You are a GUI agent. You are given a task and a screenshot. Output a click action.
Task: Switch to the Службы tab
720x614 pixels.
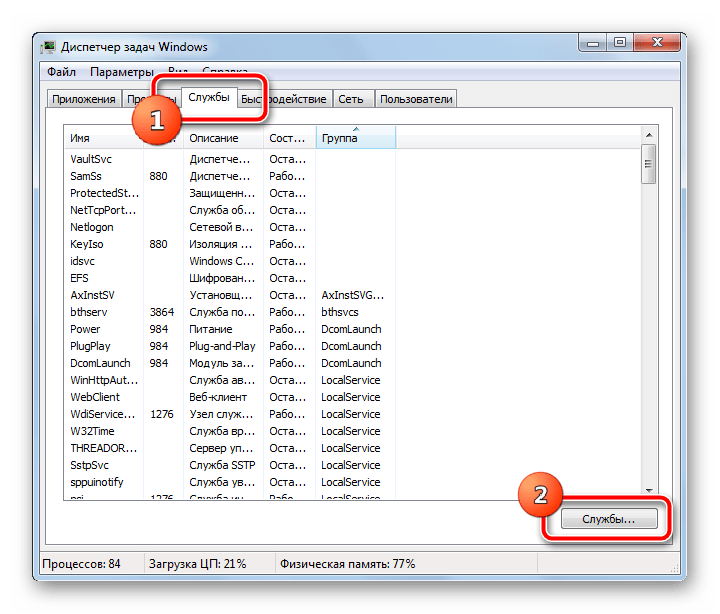[x=209, y=97]
